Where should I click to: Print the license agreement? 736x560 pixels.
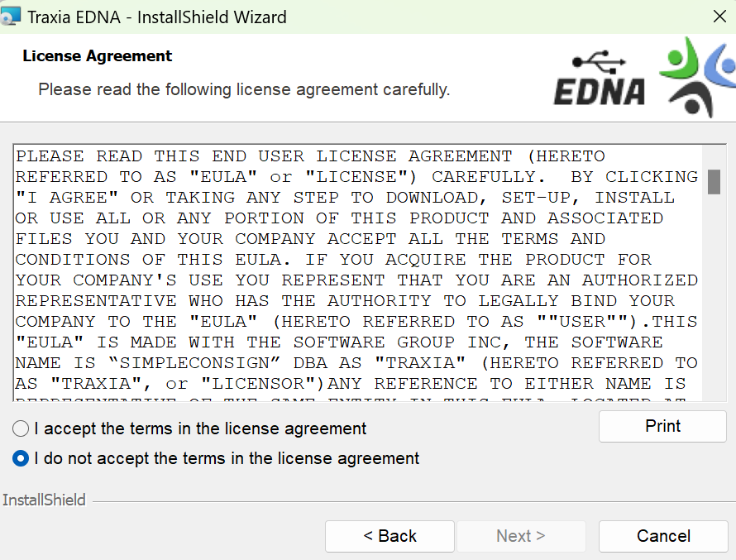pyautogui.click(x=662, y=427)
